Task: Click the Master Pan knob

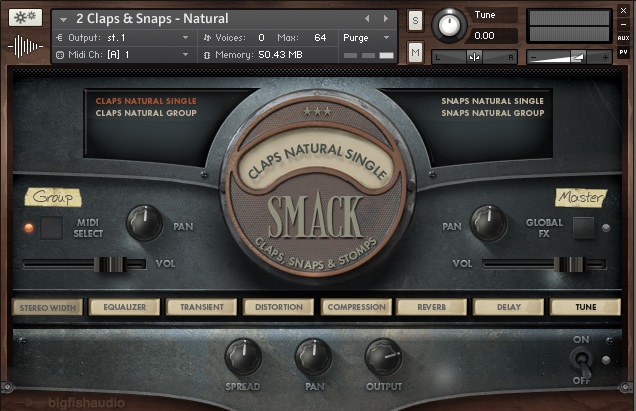Action: click(489, 223)
